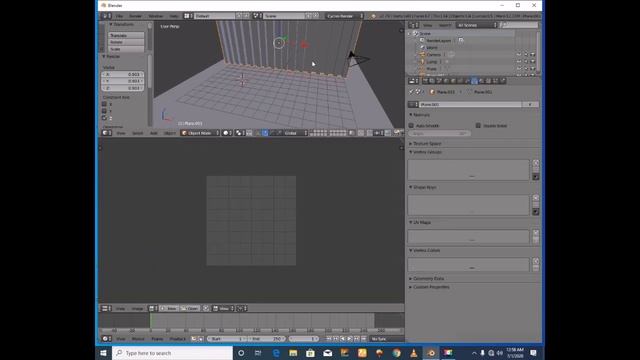Toggle the Double Sided checkbox
Screen dimensions: 640x360
(x=478, y=126)
